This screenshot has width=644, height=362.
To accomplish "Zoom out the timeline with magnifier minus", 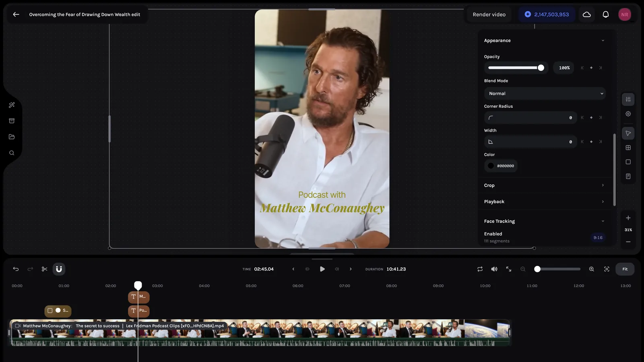I will click(523, 269).
